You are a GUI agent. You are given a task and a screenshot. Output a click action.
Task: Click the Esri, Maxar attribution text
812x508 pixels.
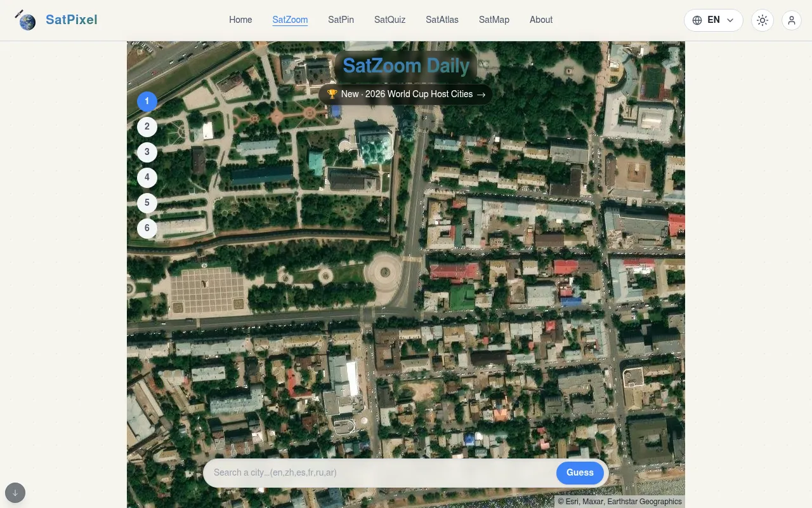tap(620, 502)
